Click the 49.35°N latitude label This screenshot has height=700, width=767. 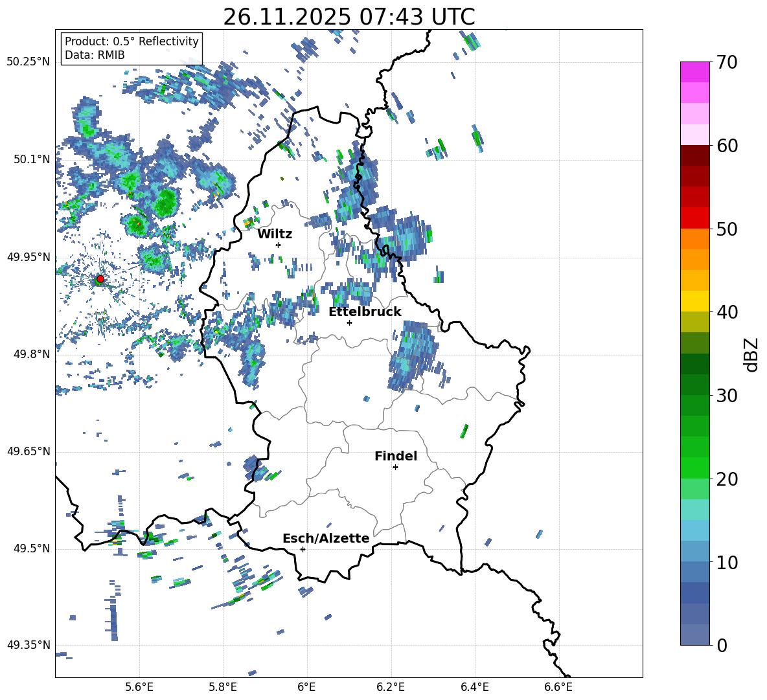pos(29,645)
